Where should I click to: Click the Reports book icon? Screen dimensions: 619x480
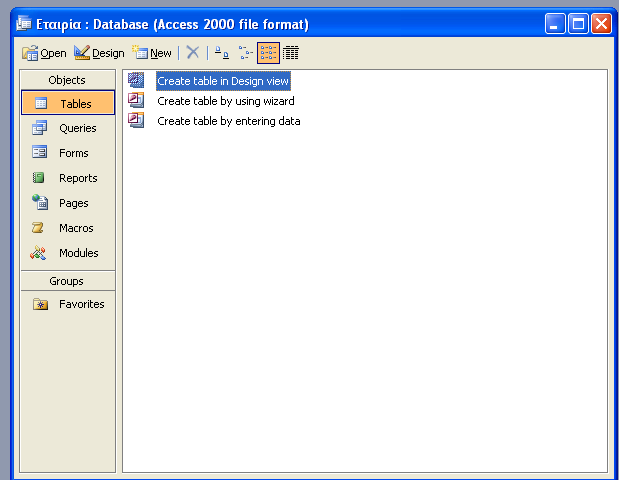click(x=38, y=178)
